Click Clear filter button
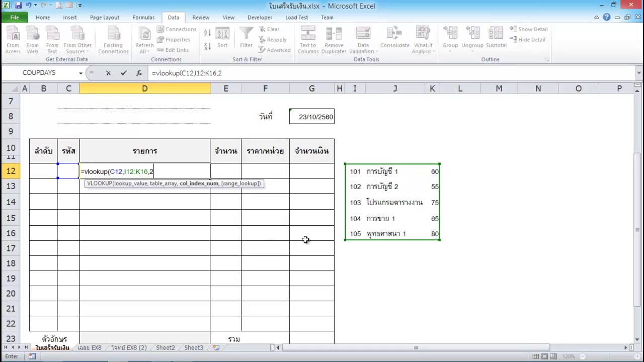This screenshot has height=362, width=644. point(269,29)
